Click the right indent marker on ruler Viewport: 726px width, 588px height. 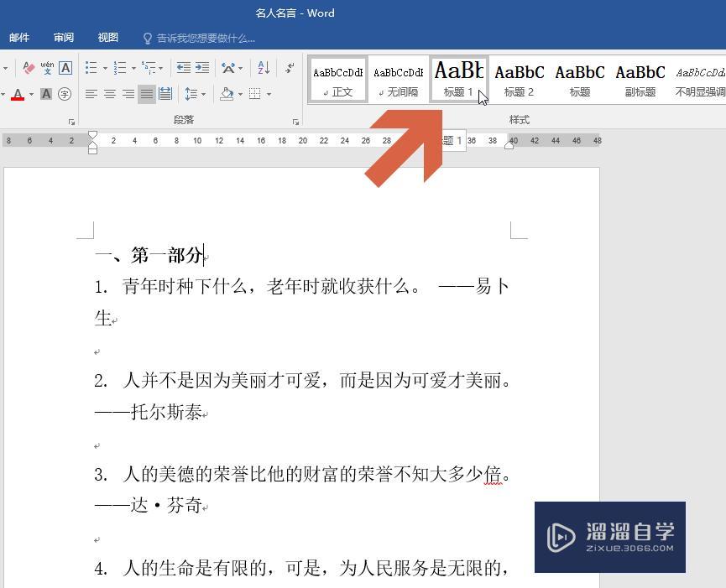tap(509, 145)
